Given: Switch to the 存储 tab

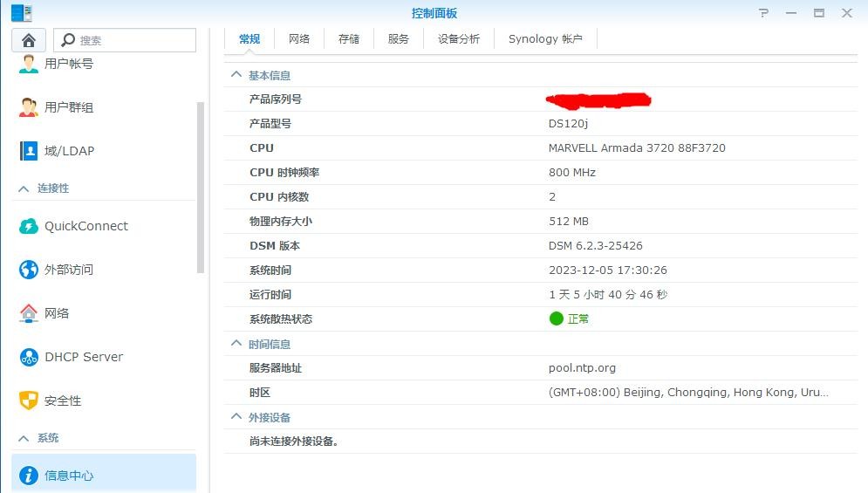Looking at the screenshot, I should (x=349, y=38).
